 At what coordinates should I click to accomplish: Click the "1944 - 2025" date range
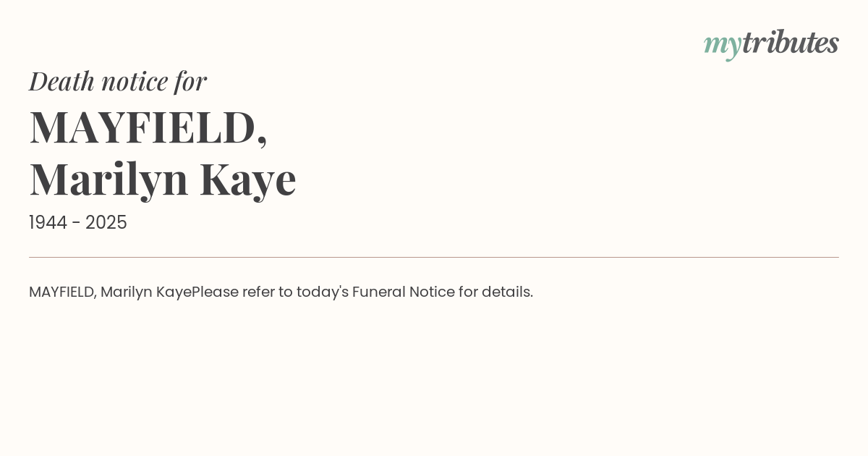78,223
